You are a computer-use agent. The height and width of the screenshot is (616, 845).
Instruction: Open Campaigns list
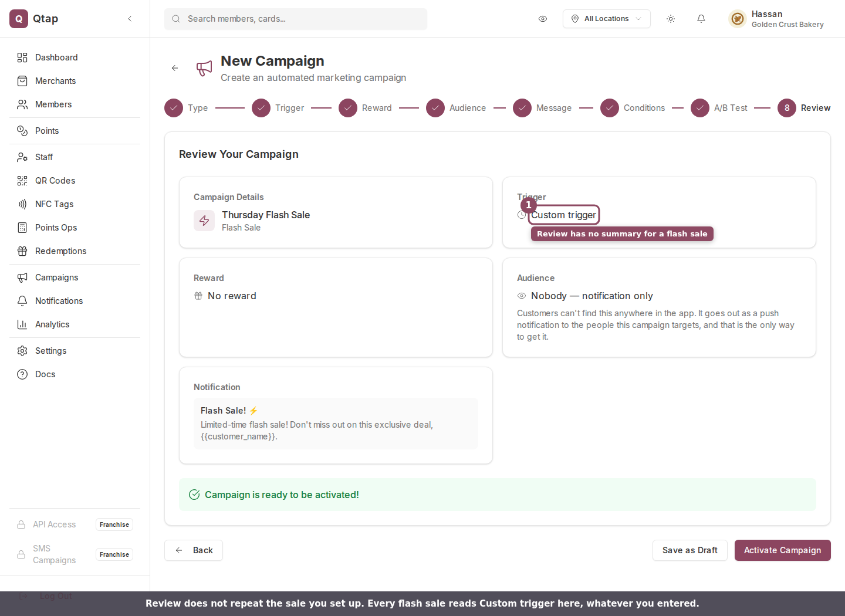point(75,277)
